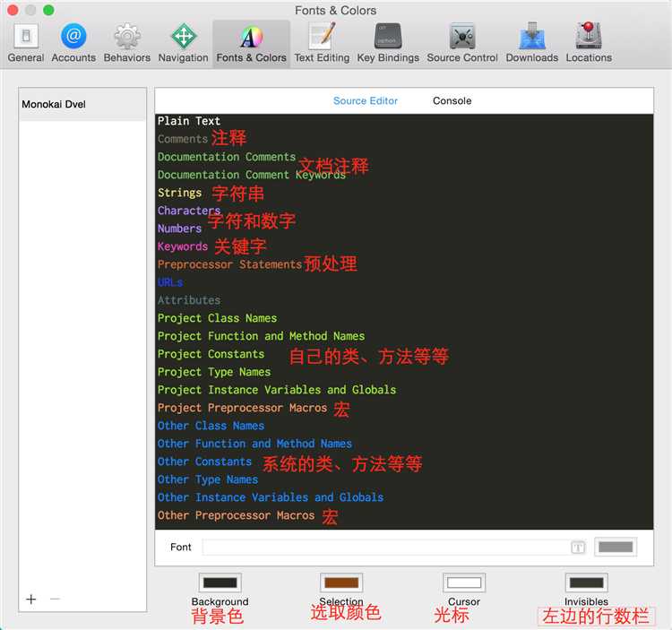Select the Strings syntax row
Image resolution: width=672 pixels, height=630 pixels.
click(x=404, y=193)
